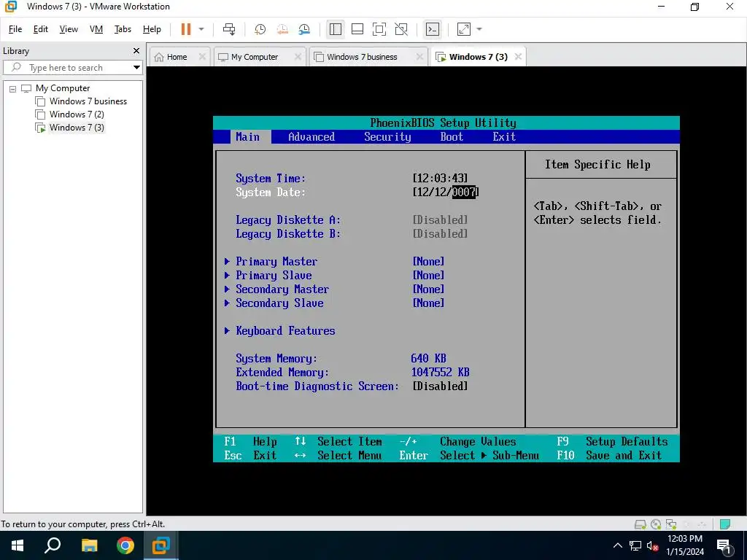Open the View menu
This screenshot has width=747, height=560.
69,29
